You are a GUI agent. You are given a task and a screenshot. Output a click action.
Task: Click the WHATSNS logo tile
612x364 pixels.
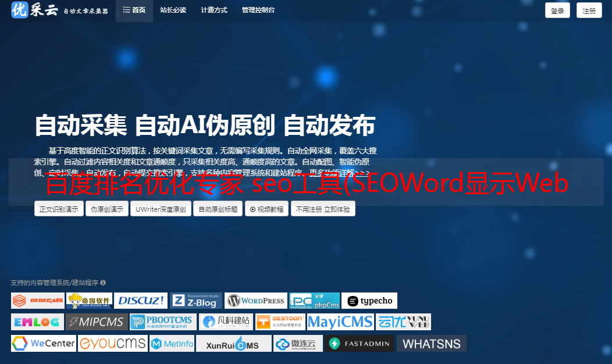(x=432, y=343)
